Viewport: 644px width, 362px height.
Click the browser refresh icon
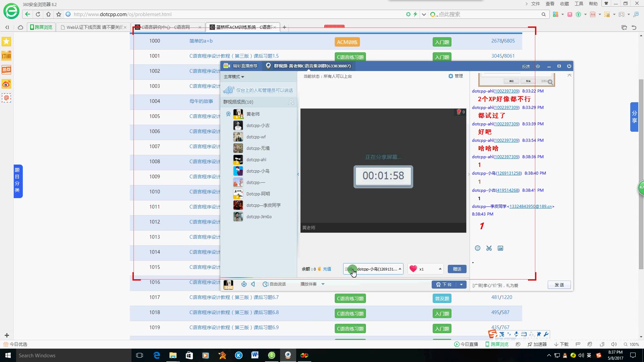tap(38, 14)
